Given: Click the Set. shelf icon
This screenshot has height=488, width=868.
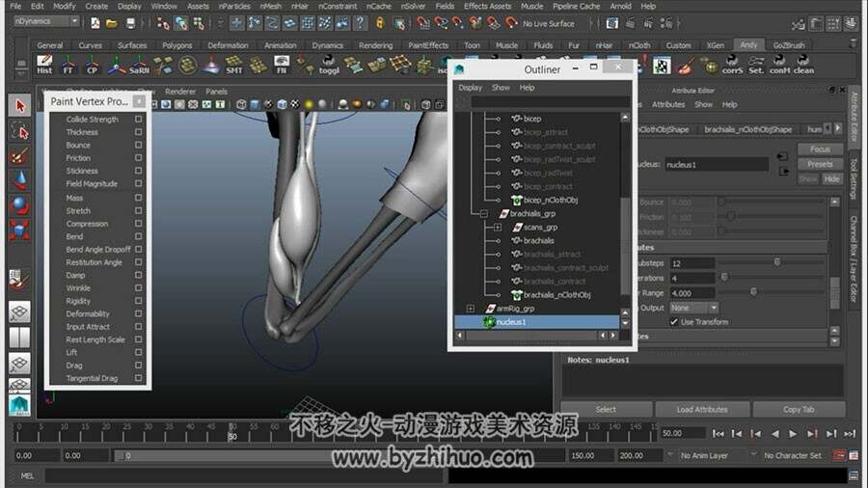Looking at the screenshot, I should [x=755, y=65].
